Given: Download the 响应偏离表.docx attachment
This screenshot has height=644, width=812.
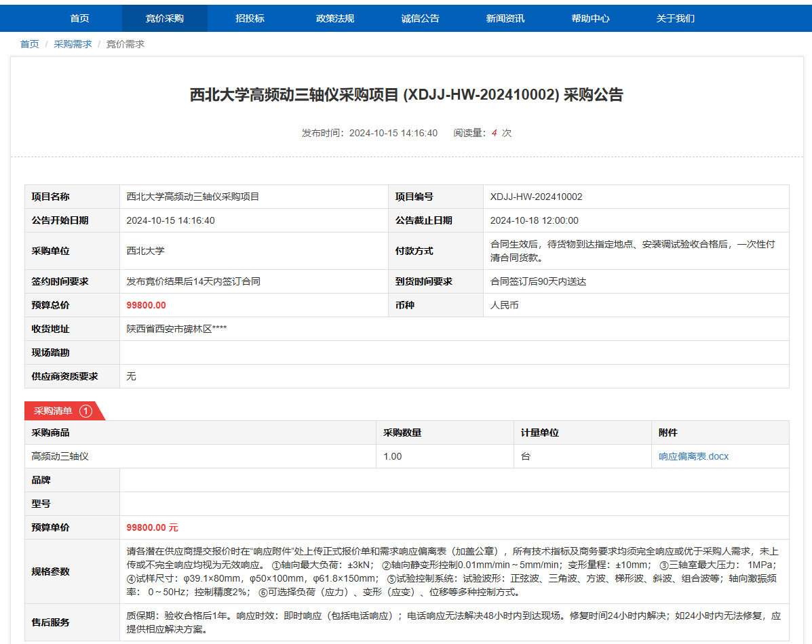Looking at the screenshot, I should click(693, 456).
